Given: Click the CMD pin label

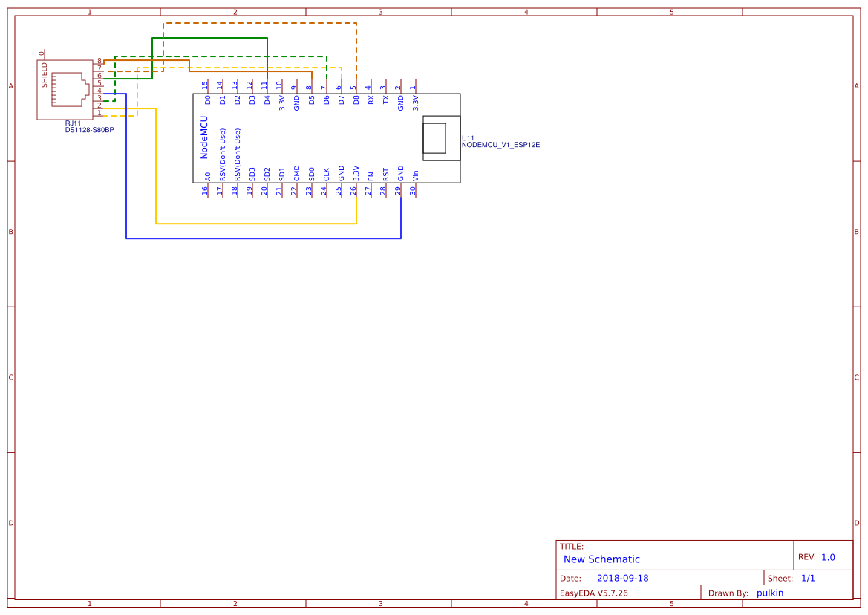Looking at the screenshot, I should (297, 173).
